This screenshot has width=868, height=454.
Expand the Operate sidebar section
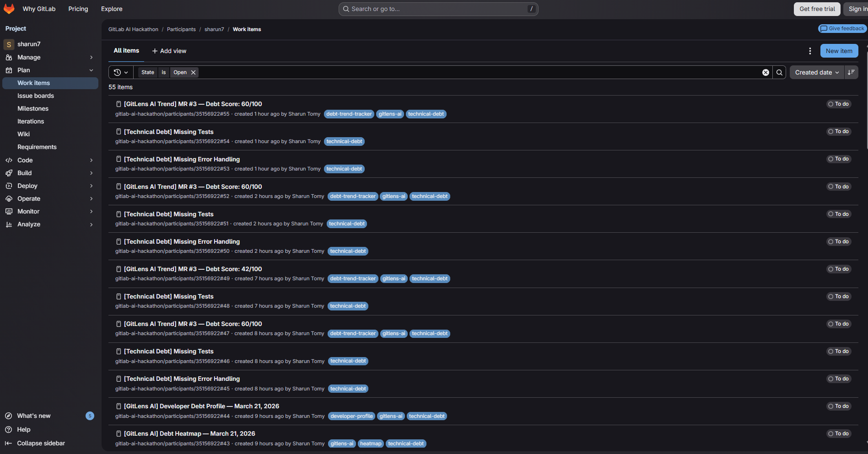tap(50, 198)
